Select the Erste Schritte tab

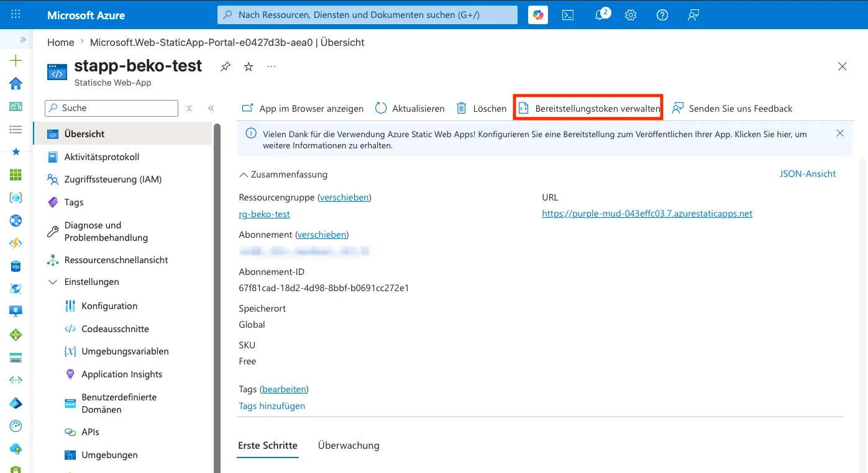coord(268,445)
